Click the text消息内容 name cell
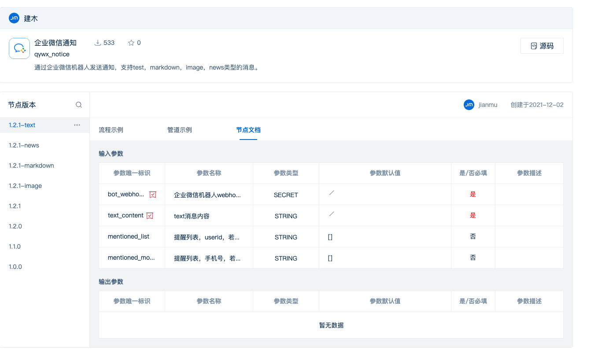Screen dimensions: 602x364 click(209, 216)
